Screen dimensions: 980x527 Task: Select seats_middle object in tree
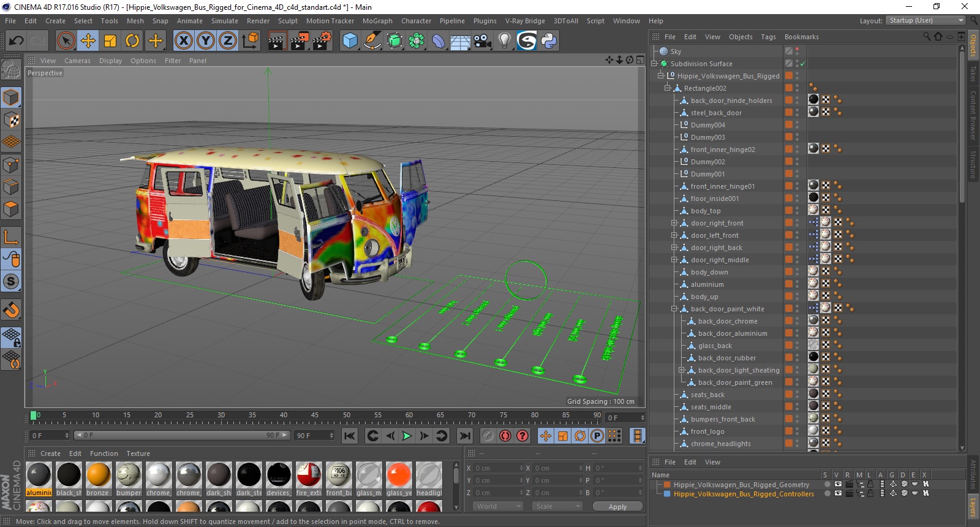pos(710,407)
